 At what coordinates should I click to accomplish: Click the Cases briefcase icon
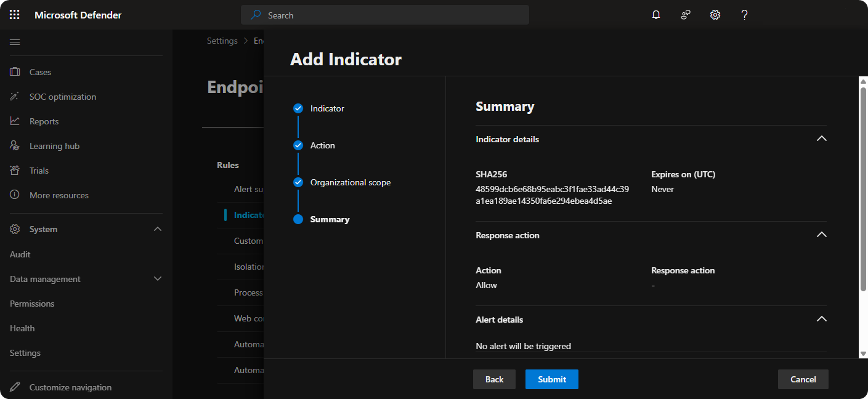pyautogui.click(x=15, y=72)
